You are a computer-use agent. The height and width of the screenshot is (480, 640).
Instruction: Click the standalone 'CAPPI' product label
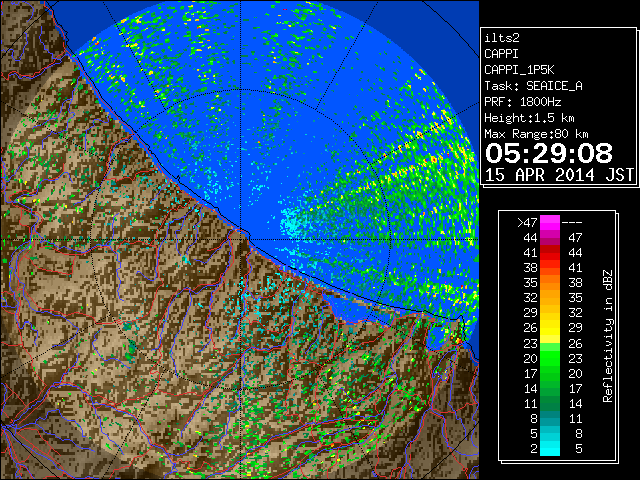(501, 54)
